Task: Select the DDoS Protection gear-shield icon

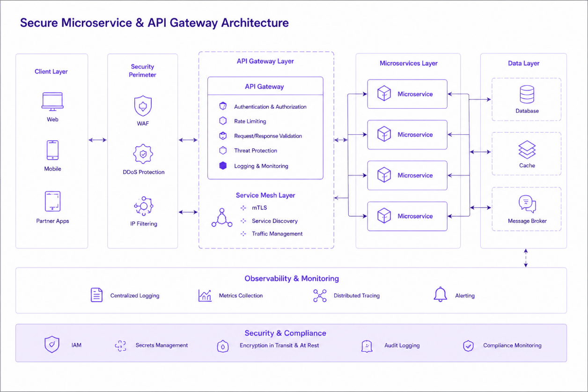Action: click(x=143, y=154)
